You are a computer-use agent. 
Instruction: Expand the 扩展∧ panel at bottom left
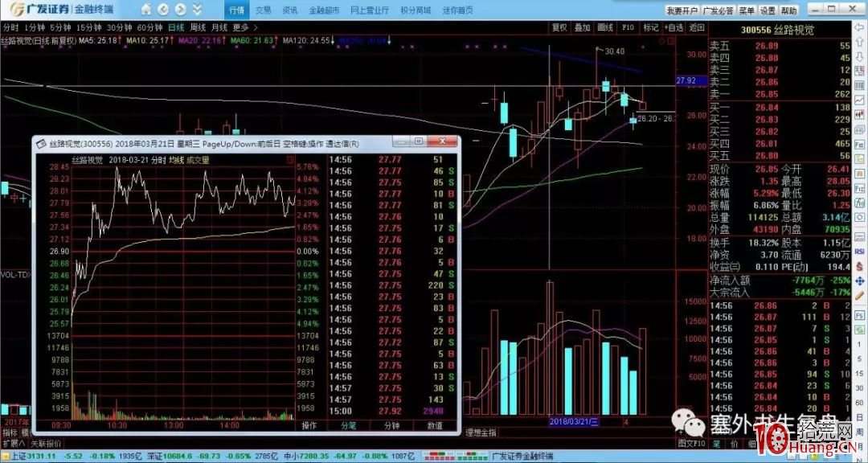click(x=14, y=444)
